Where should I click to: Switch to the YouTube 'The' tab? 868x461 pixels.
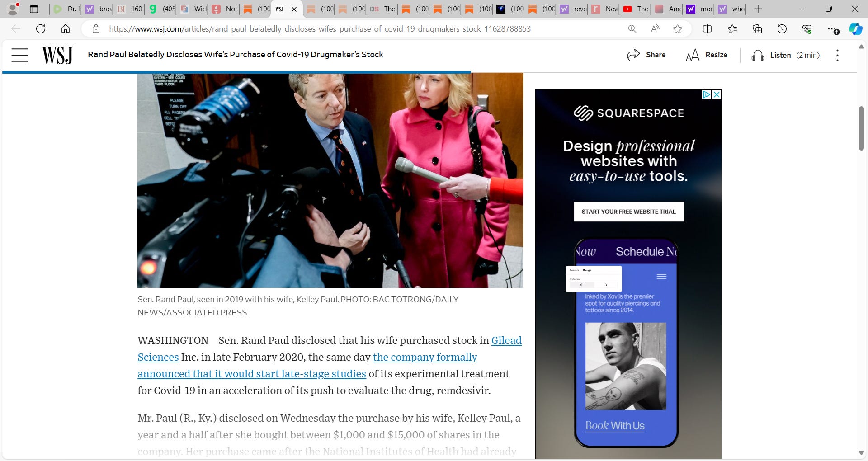(636, 9)
